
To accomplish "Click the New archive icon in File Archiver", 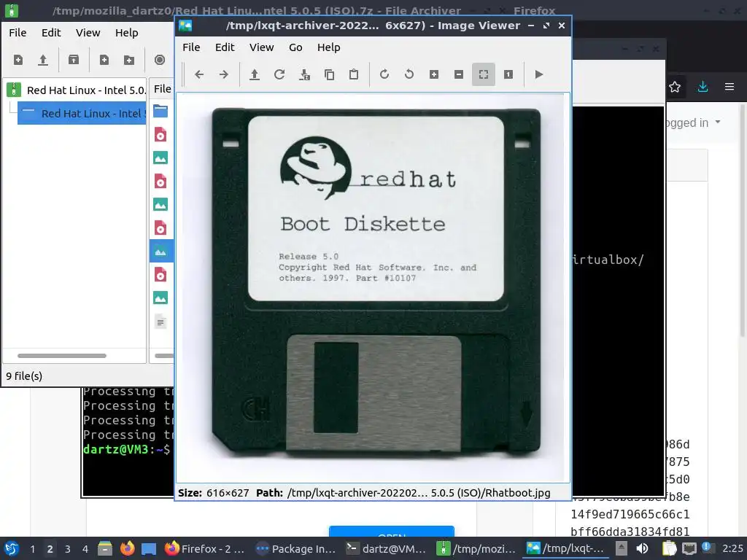I will [18, 60].
